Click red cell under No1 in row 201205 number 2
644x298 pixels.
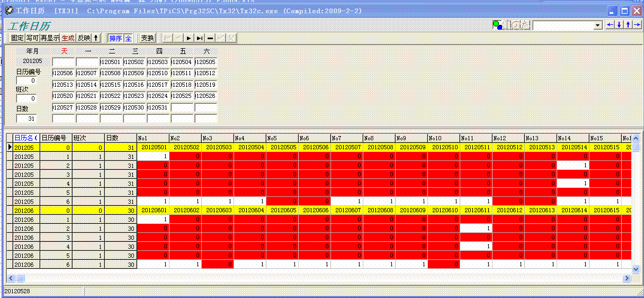[153, 166]
